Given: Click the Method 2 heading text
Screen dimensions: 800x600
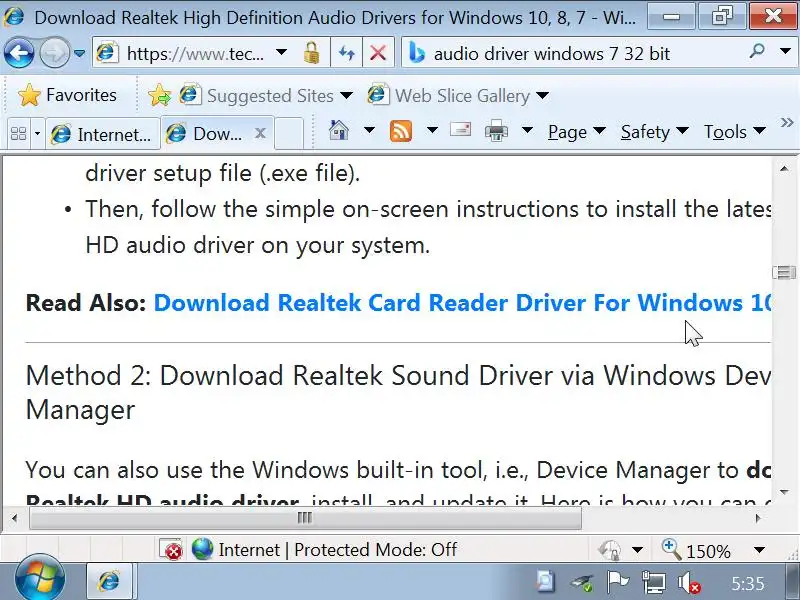Looking at the screenshot, I should point(398,392).
